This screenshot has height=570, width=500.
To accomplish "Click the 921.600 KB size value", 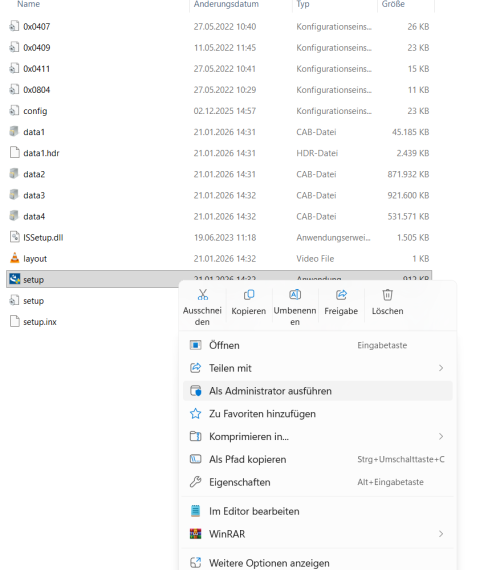I will [408, 195].
